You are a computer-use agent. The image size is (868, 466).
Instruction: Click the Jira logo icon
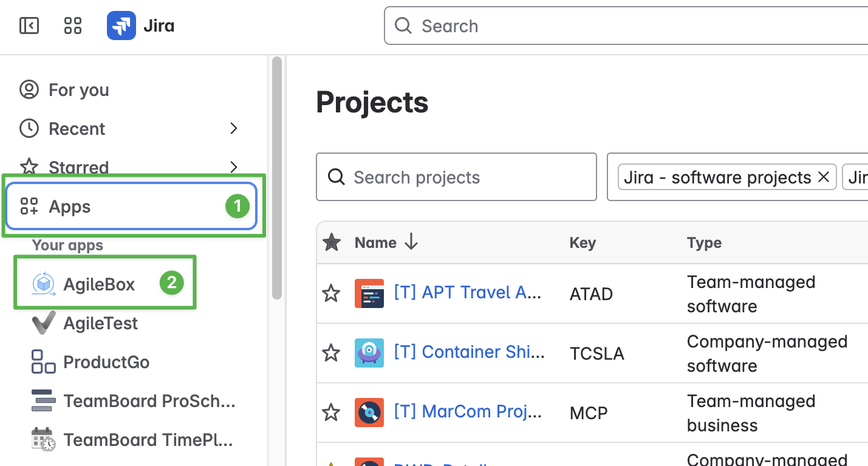(121, 26)
